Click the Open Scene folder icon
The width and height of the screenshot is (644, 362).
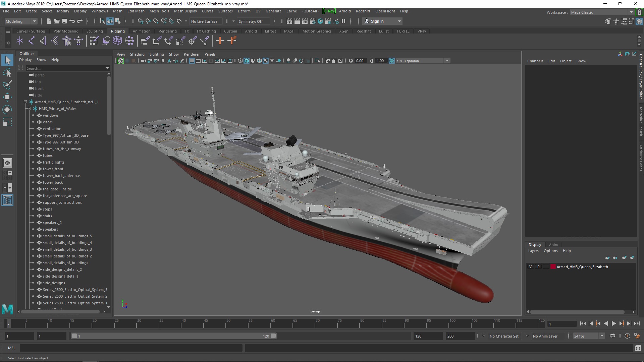[x=57, y=21]
